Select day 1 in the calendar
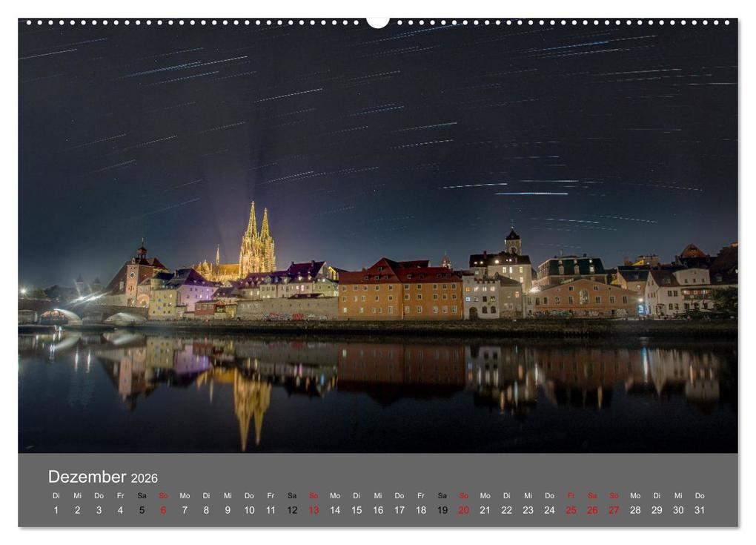The width and height of the screenshot is (756, 545). coord(56,510)
